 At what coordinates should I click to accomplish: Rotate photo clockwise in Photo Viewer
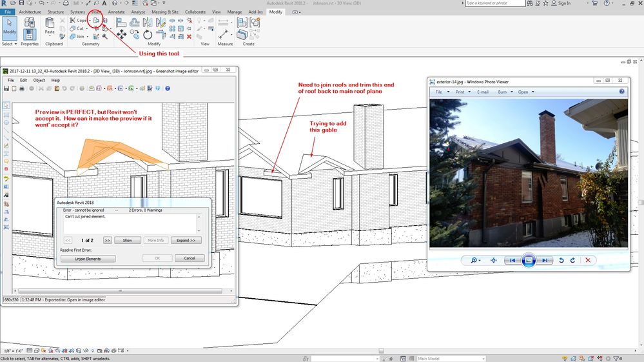pyautogui.click(x=572, y=260)
